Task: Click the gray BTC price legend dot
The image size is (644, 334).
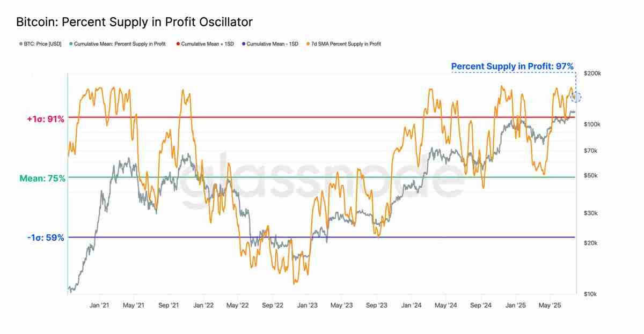Action: pyautogui.click(x=20, y=44)
